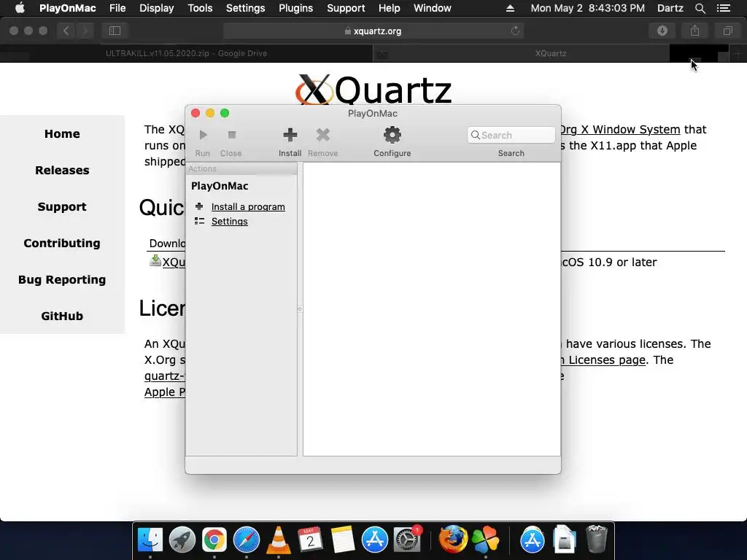Viewport: 747px width, 560px height.
Task: Click Safari forward arrow button
Action: coord(85,31)
